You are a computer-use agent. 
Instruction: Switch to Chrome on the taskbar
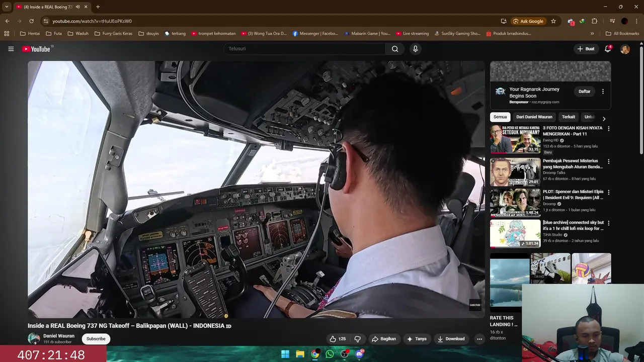[315, 354]
